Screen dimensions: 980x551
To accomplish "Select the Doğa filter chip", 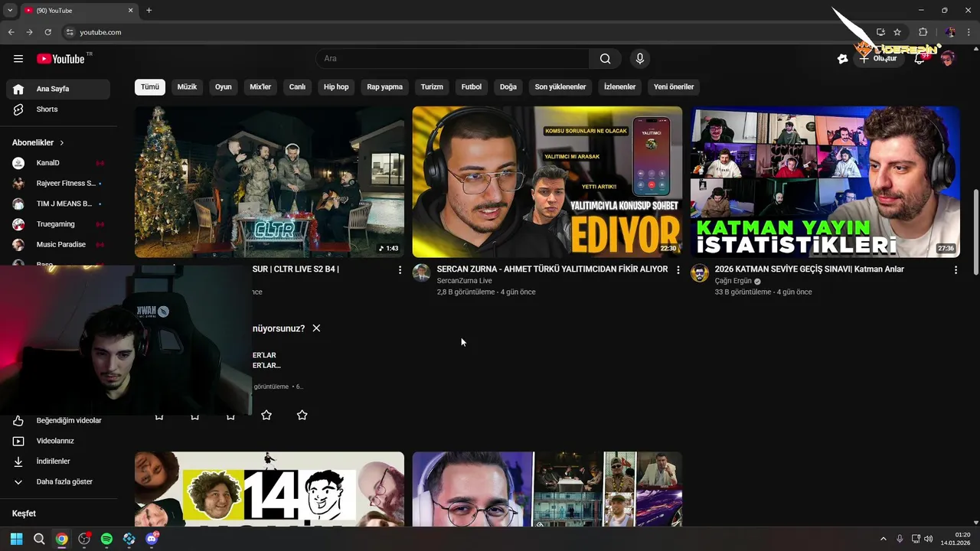I will (508, 87).
